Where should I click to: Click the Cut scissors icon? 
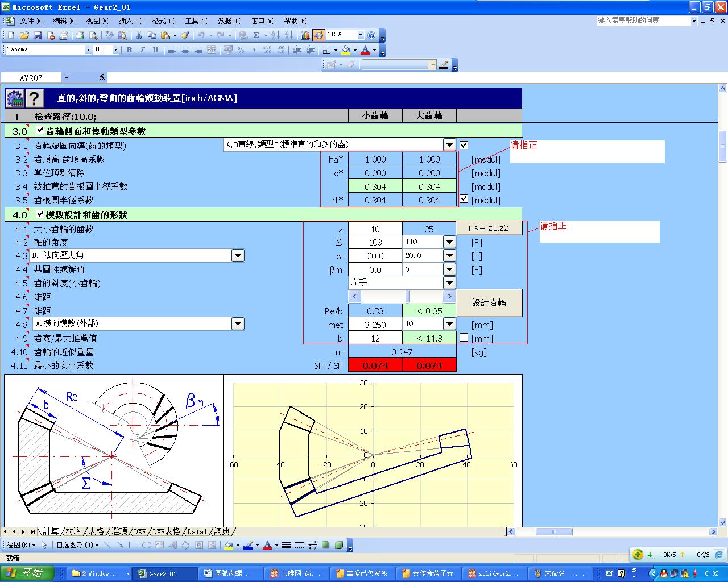coord(139,35)
